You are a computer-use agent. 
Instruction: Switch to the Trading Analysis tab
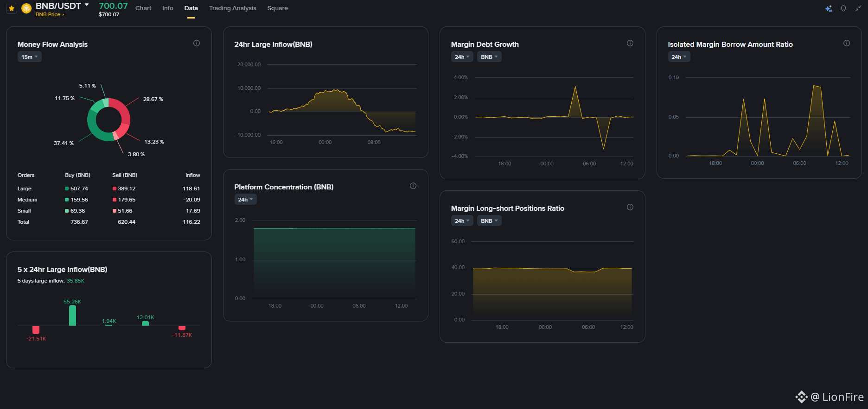[232, 8]
